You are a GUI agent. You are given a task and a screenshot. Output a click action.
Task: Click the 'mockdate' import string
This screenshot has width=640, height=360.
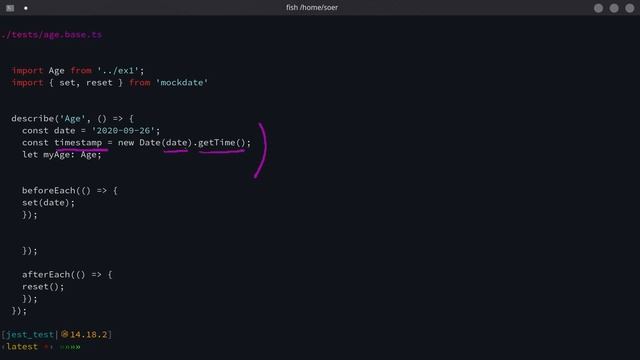(x=182, y=82)
